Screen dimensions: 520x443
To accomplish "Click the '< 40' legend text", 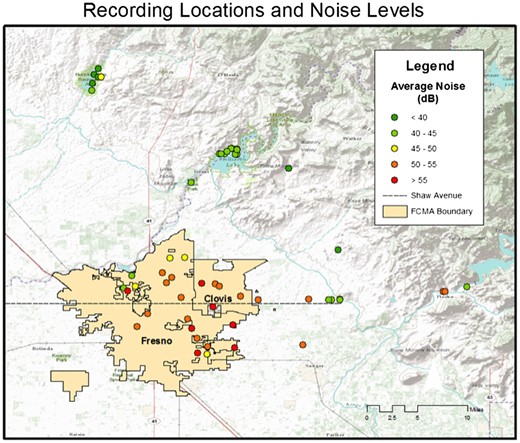I will pos(419,117).
